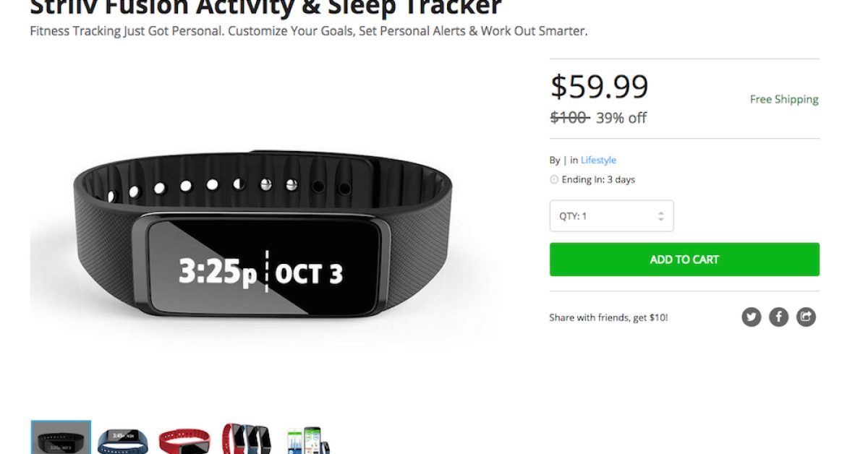Show the red band thumbnail
Viewport: 868px width, 454px height.
coord(184,440)
